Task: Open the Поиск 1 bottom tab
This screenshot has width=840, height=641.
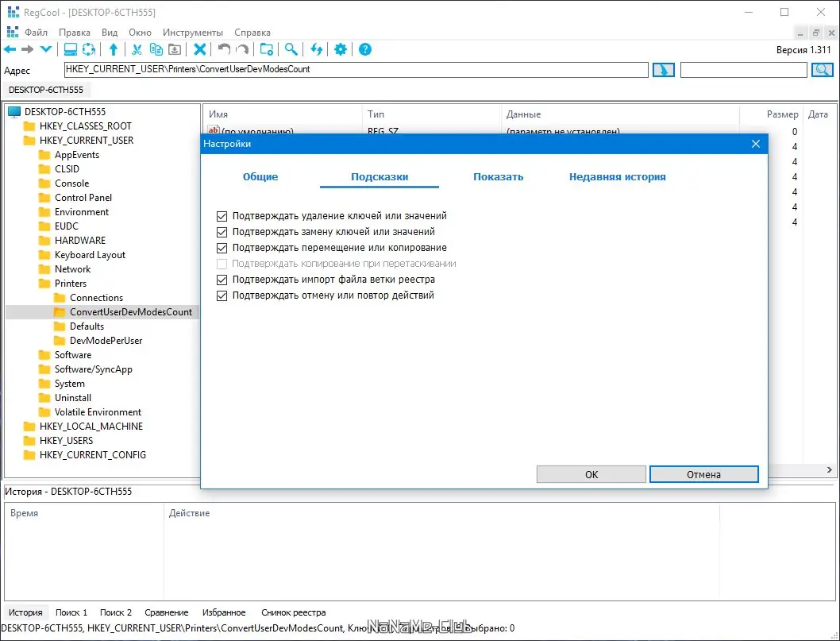Action: pos(71,612)
